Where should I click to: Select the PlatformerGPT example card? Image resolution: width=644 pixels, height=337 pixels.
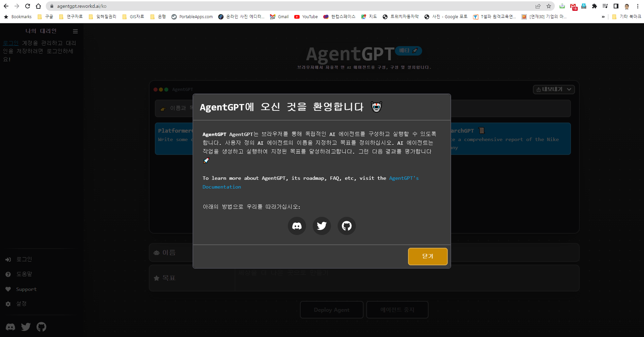point(174,139)
